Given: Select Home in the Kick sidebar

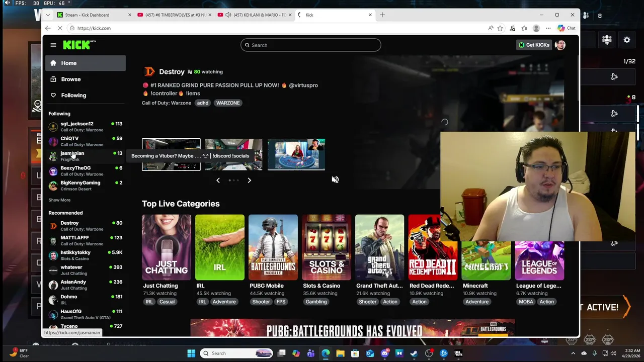Looking at the screenshot, I should [86, 63].
